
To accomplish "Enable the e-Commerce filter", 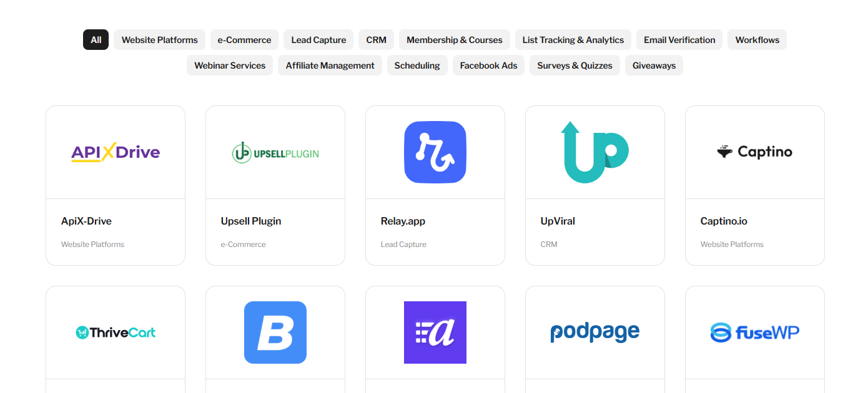I will tap(244, 39).
